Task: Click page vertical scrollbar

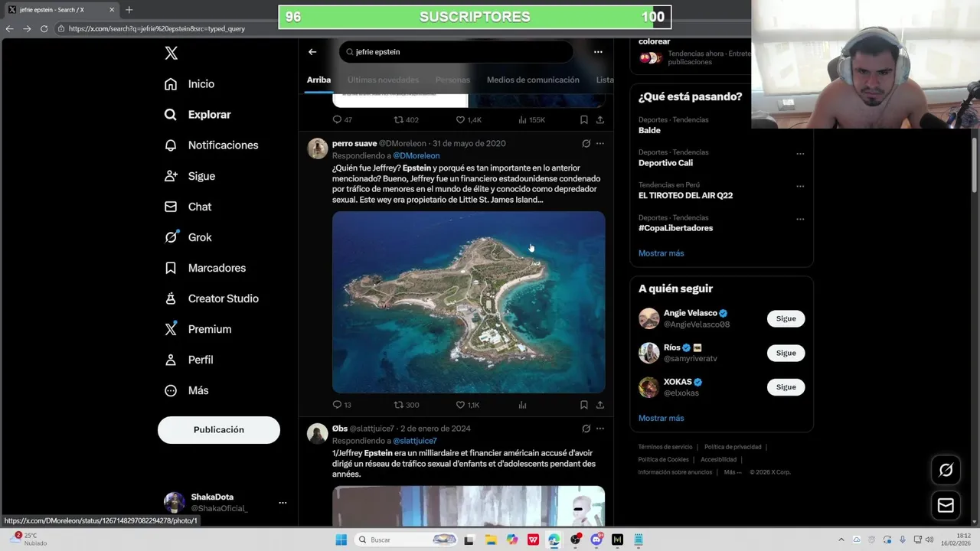Action: point(975,165)
